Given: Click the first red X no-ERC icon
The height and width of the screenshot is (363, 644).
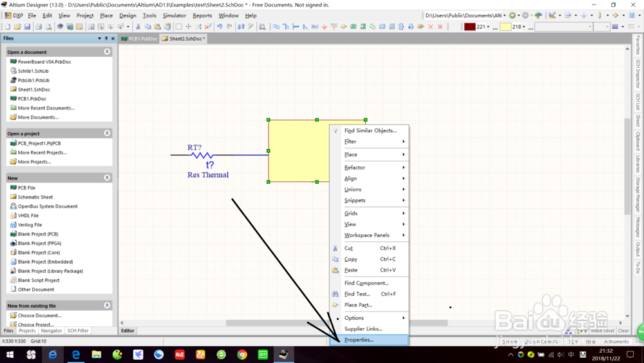Looking at the screenshot, I should tap(430, 26).
